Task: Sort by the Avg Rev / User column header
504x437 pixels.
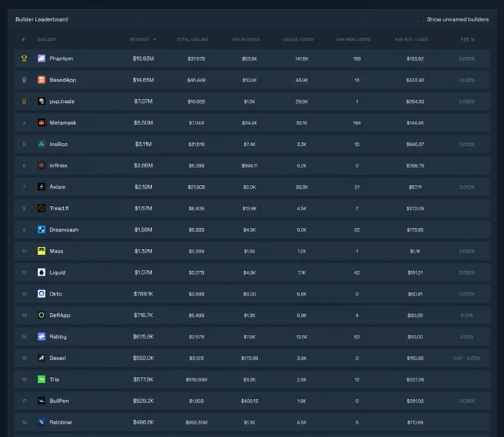Action: point(414,39)
